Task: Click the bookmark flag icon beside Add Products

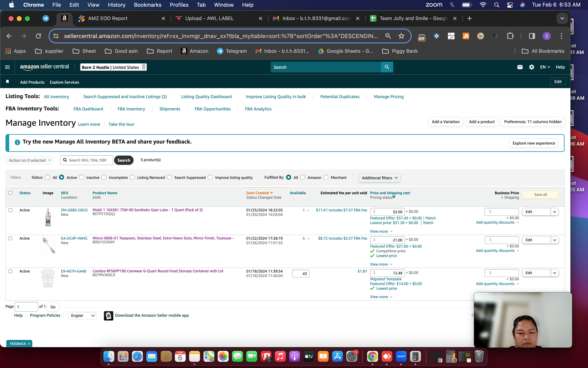Action: [x=8, y=82]
